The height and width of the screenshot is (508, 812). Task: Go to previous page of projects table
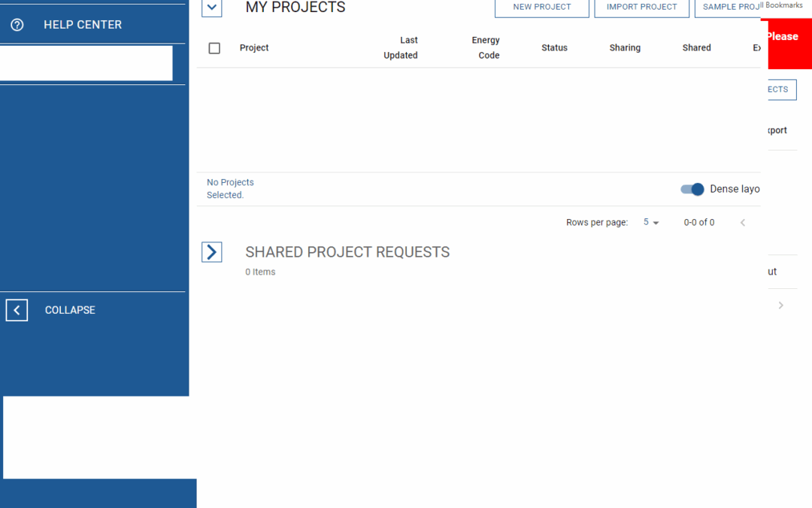[743, 223]
